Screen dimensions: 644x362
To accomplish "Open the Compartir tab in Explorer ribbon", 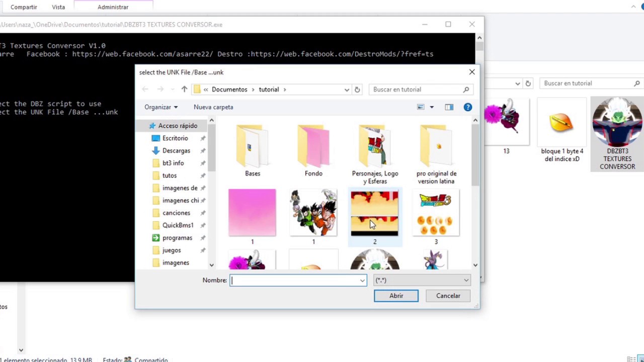I will click(x=24, y=7).
